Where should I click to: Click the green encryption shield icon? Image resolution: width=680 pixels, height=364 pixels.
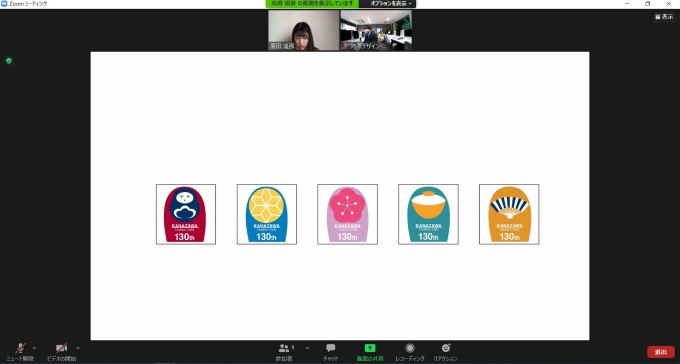9,61
